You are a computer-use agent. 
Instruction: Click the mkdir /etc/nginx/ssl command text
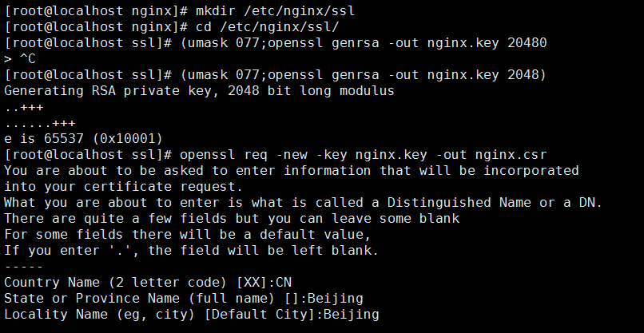pos(275,10)
